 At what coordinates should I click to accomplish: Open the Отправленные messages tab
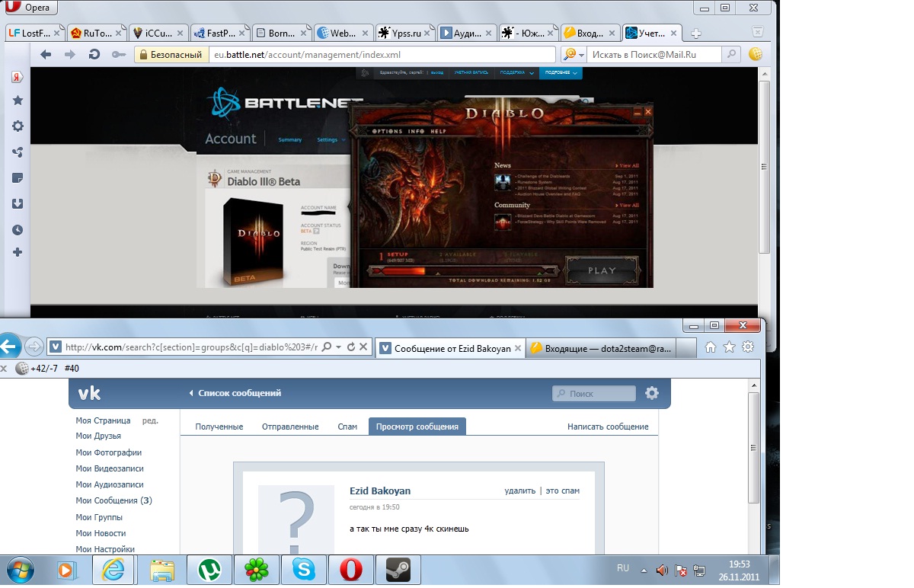point(290,427)
